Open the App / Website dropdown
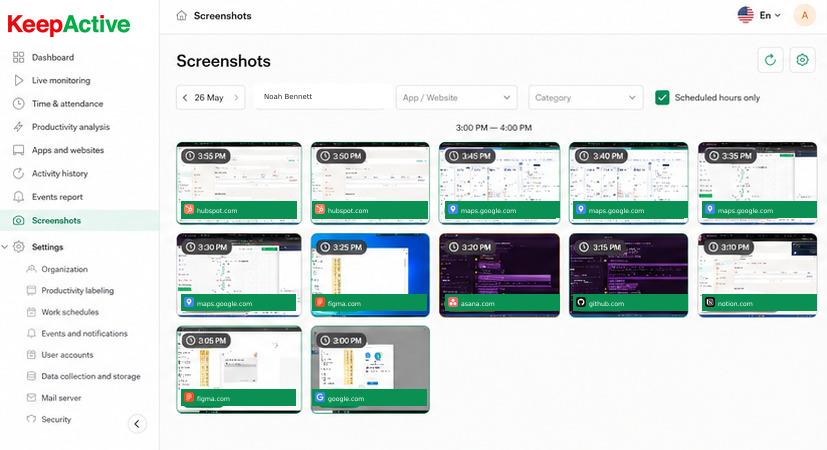The width and height of the screenshot is (827, 450). tap(456, 98)
